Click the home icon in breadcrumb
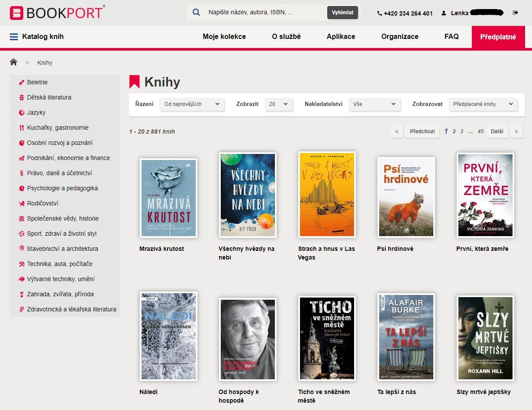Screen dimensions: 532x410 13,62
